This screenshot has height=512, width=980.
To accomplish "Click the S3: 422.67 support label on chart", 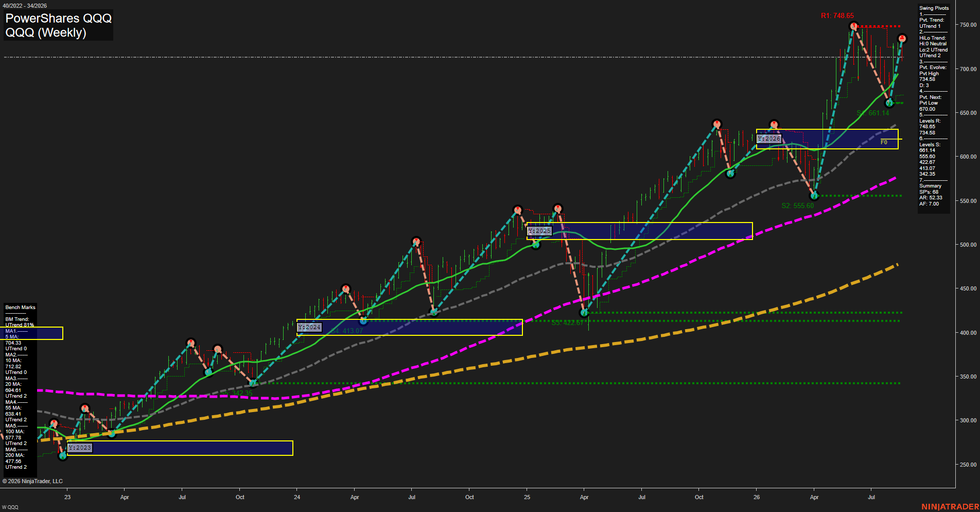I will pos(567,323).
